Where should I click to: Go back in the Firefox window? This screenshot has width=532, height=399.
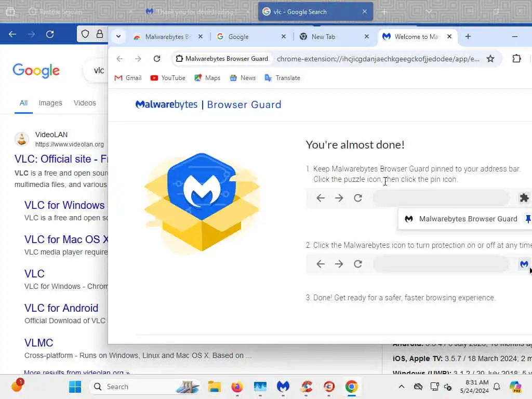point(12,34)
